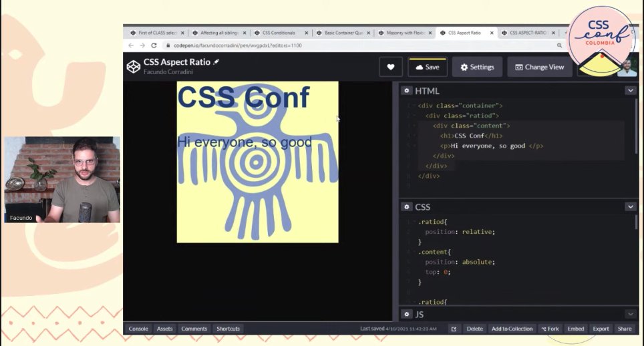
Task: Close the CSS Aspect Ratio tab
Action: pyautogui.click(x=492, y=33)
